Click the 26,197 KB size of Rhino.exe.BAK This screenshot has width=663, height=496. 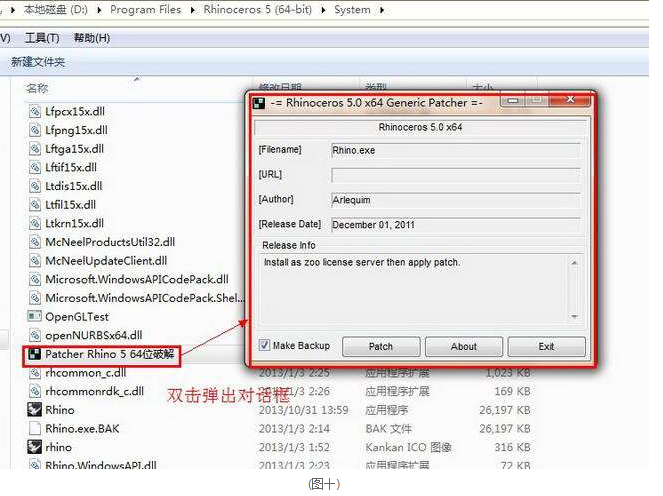[504, 428]
